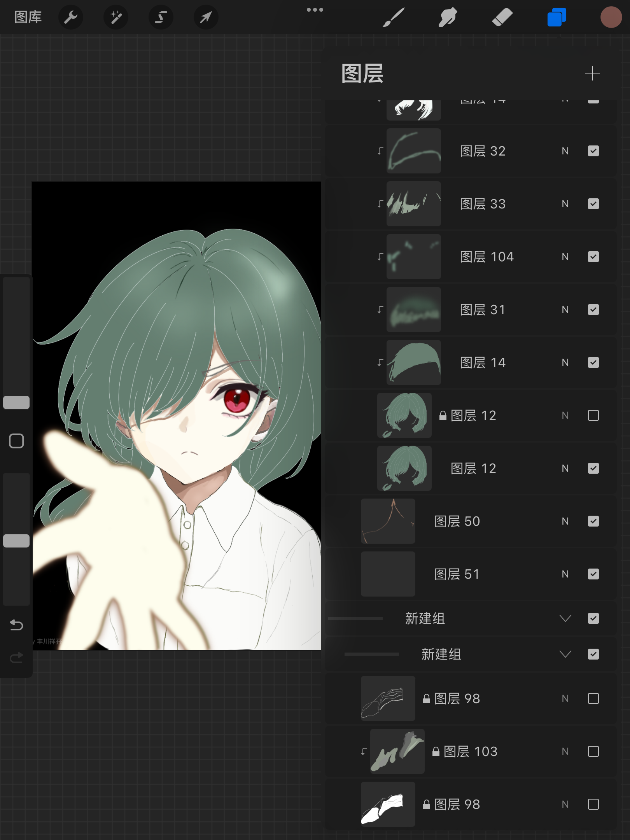The height and width of the screenshot is (840, 630).
Task: Select layer name 图层 50
Action: point(457,521)
